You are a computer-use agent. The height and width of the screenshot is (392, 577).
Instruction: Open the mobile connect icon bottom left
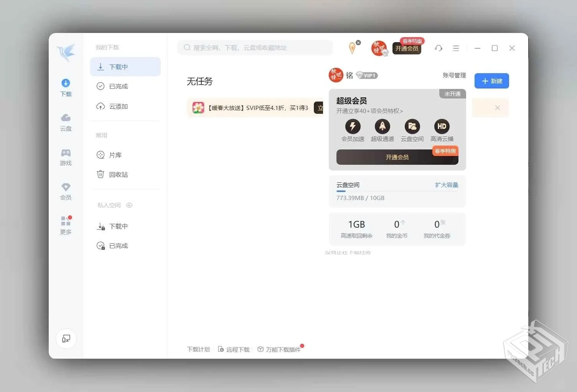[x=66, y=338]
